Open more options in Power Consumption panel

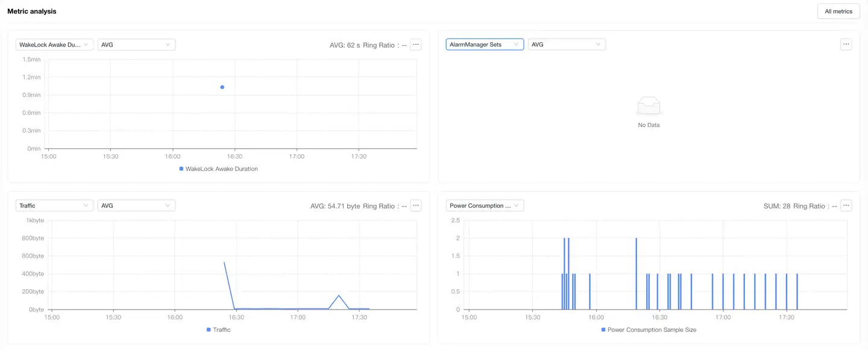pyautogui.click(x=846, y=206)
